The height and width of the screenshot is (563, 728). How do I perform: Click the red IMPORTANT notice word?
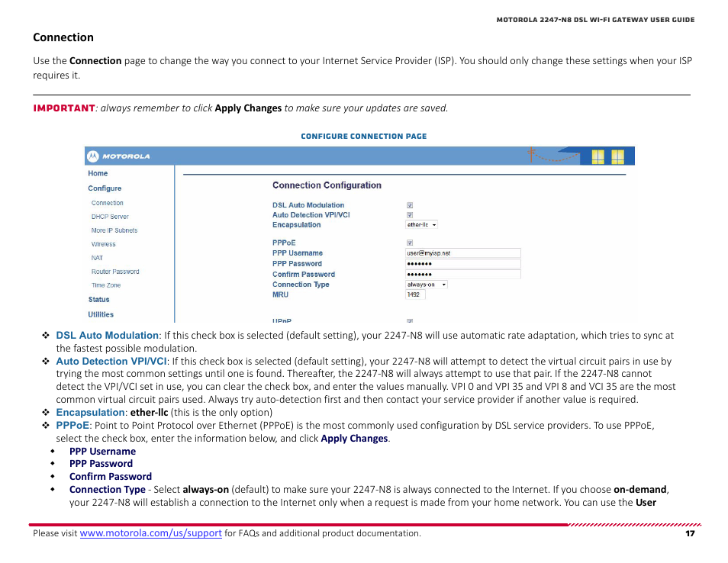click(x=64, y=108)
